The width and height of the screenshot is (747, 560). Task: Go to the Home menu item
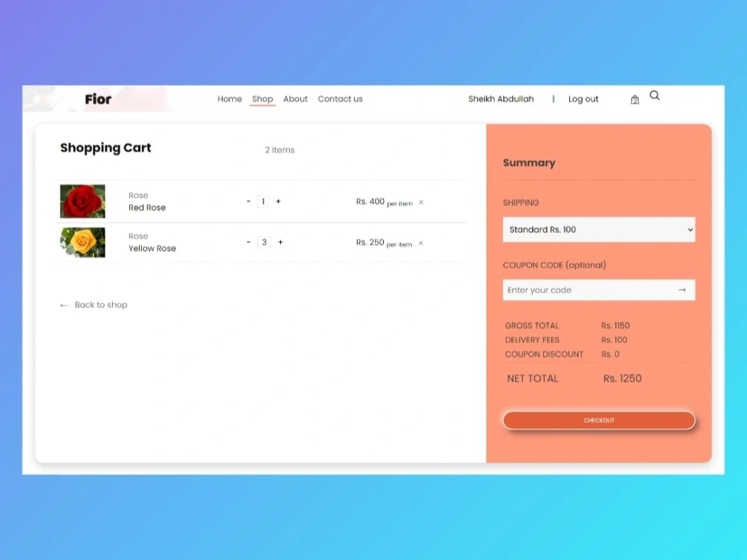229,99
